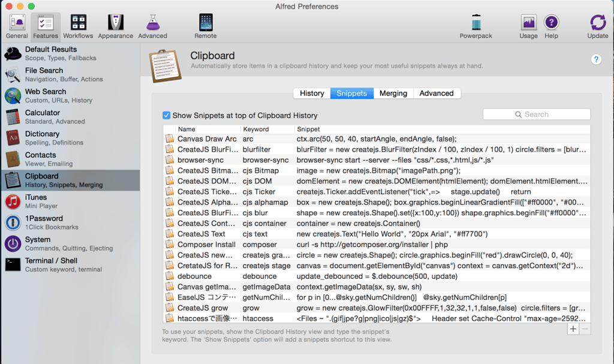
Task: Select the Features toolbar icon
Action: pos(46,26)
